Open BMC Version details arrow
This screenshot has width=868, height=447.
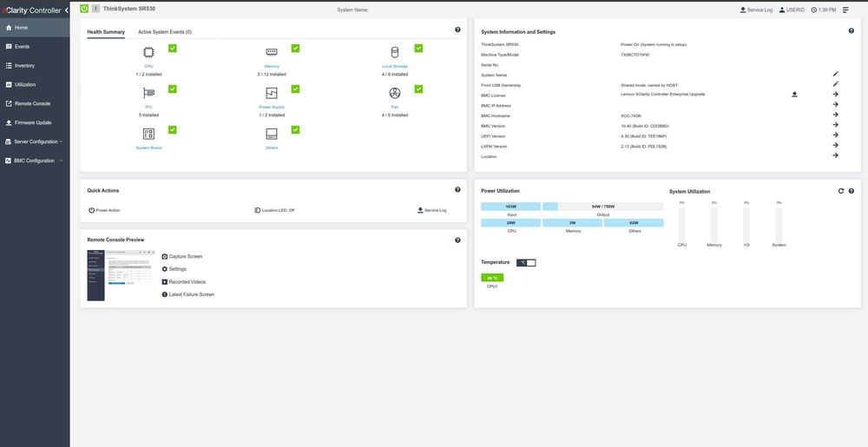coord(835,125)
